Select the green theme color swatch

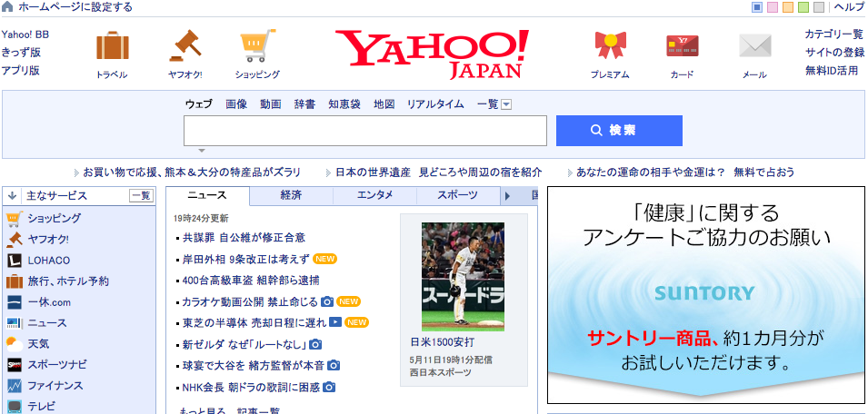[x=803, y=7]
